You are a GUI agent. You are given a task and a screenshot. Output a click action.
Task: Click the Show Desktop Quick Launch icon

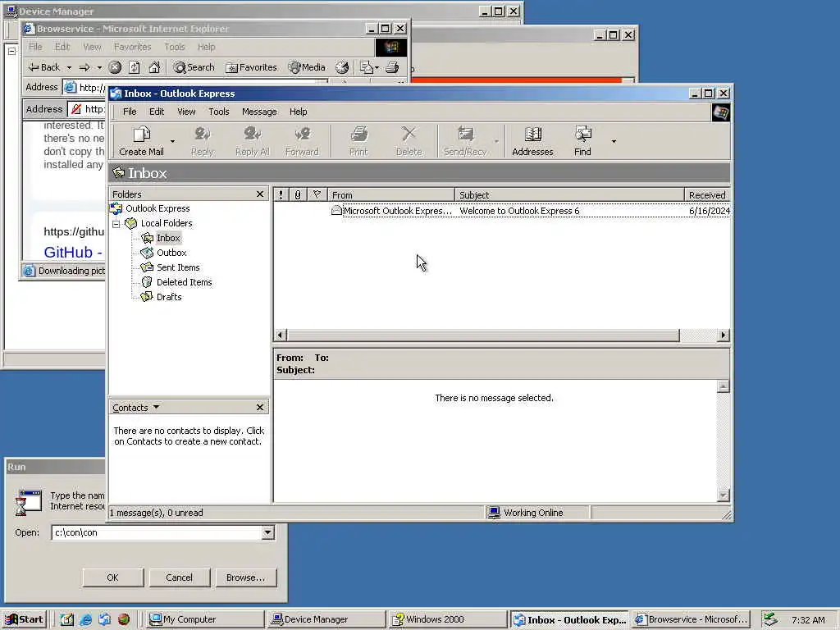coord(67,620)
